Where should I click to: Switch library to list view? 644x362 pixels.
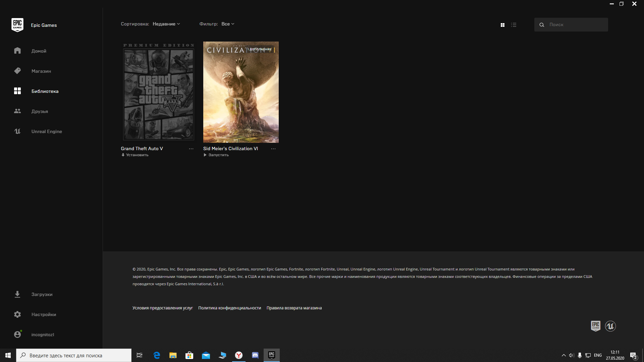click(x=514, y=25)
